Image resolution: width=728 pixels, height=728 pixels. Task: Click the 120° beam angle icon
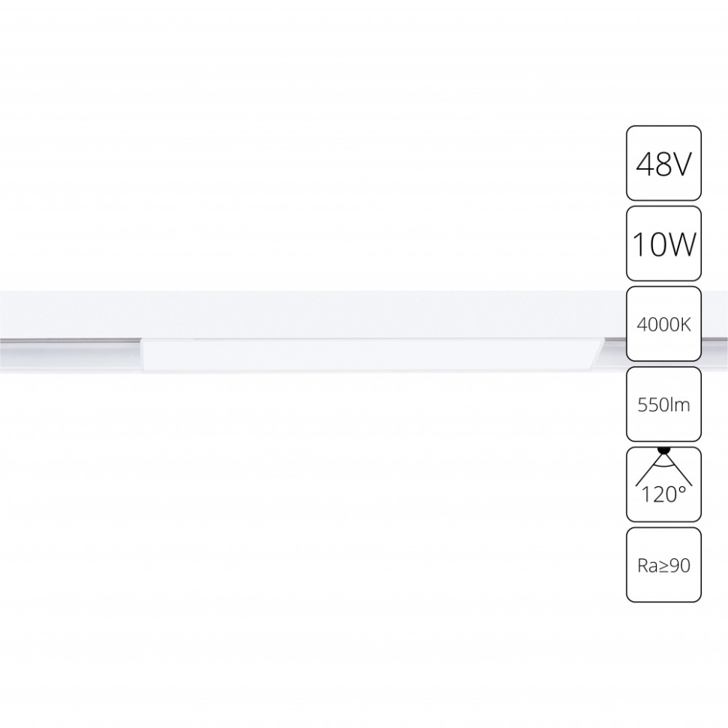tap(663, 484)
